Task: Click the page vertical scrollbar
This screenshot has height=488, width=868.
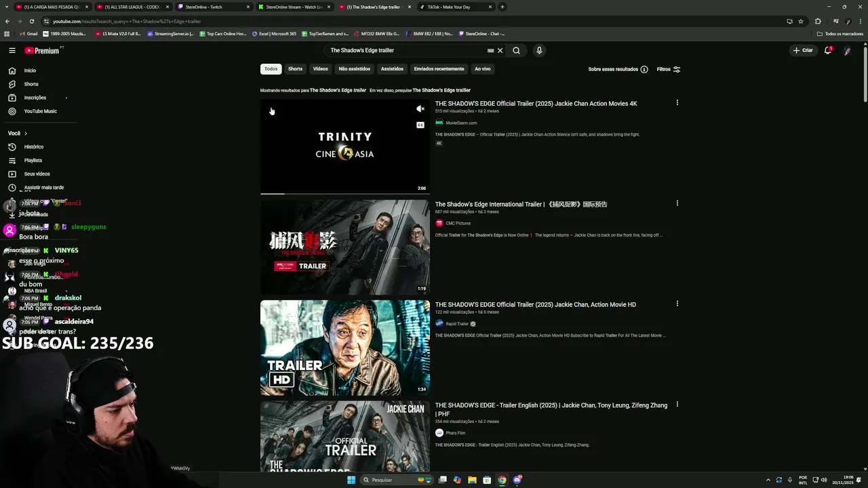Action: 865,75
